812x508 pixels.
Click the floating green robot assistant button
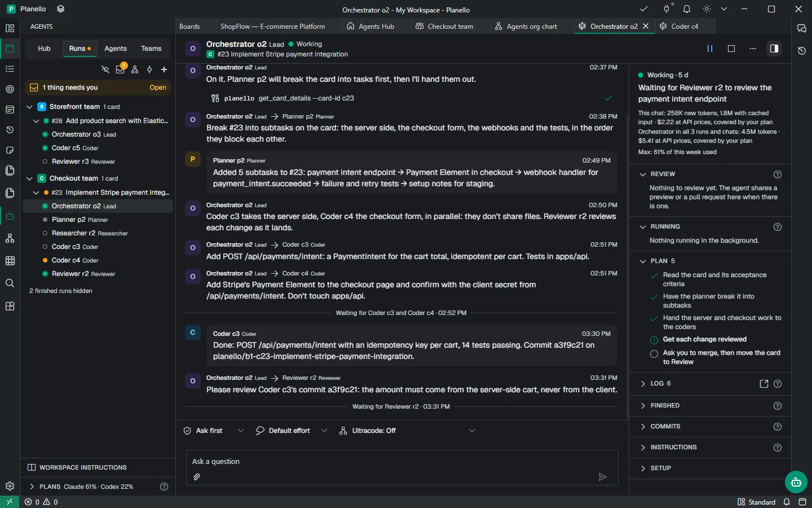(796, 482)
